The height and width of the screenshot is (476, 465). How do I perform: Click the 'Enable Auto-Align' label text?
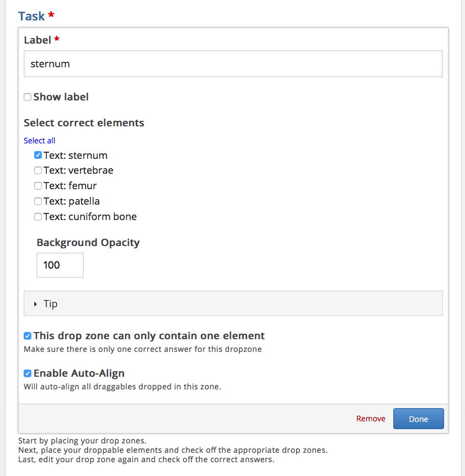point(79,373)
